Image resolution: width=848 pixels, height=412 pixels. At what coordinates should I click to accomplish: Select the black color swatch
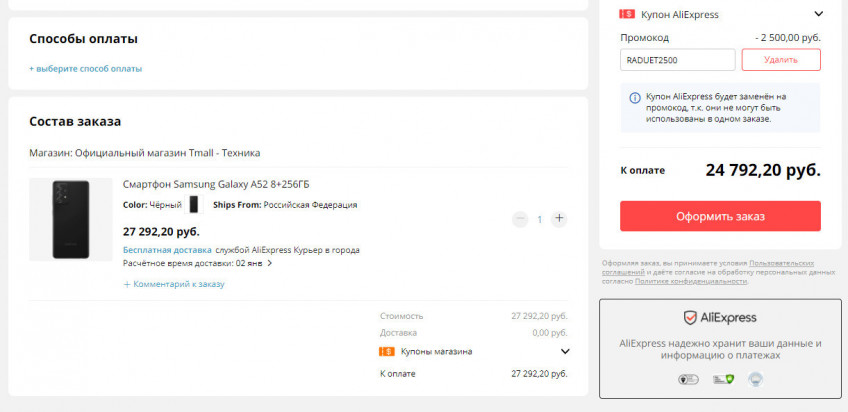194,204
